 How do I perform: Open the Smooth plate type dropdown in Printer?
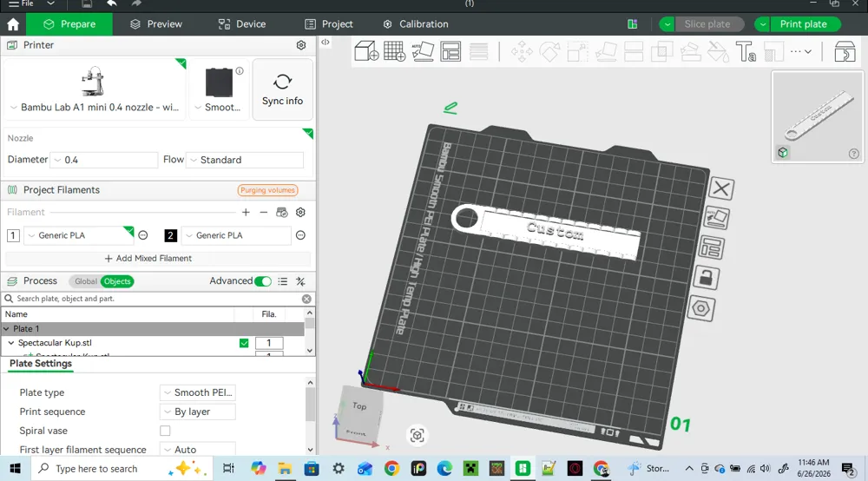click(218, 108)
